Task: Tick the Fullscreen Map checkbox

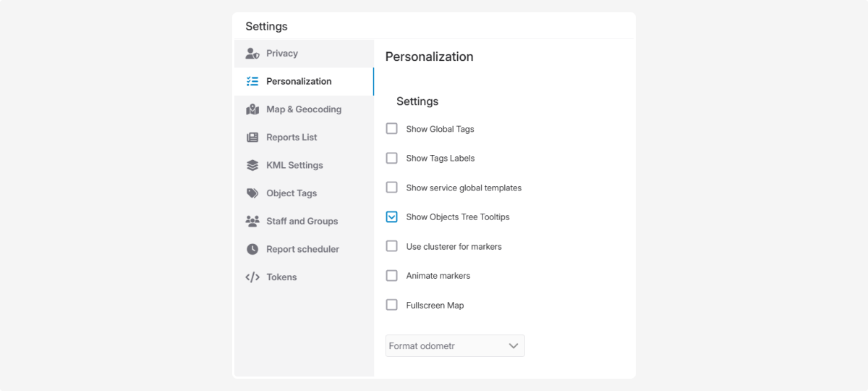Action: pyautogui.click(x=392, y=305)
